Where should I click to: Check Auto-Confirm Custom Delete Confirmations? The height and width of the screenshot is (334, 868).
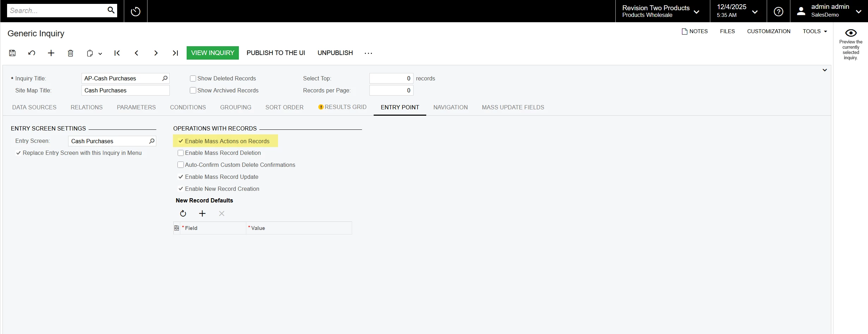(181, 165)
